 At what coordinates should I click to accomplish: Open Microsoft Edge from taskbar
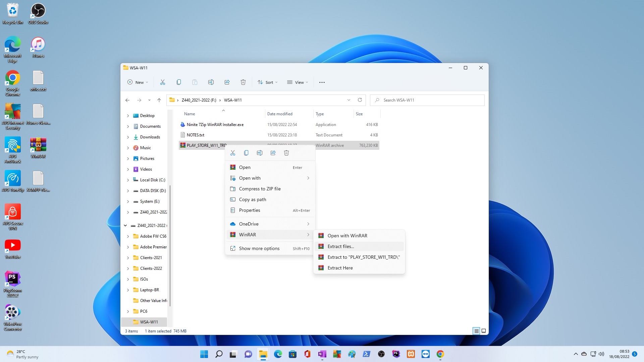[278, 354]
